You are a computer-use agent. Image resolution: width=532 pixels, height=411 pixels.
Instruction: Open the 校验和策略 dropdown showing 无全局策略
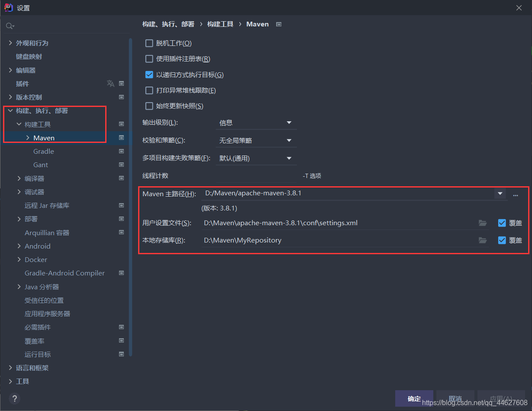tap(256, 141)
